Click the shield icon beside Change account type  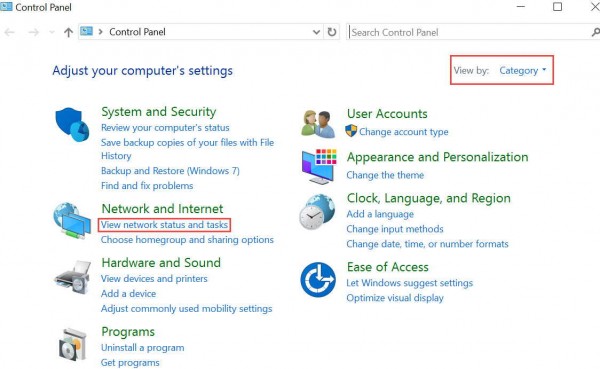351,131
